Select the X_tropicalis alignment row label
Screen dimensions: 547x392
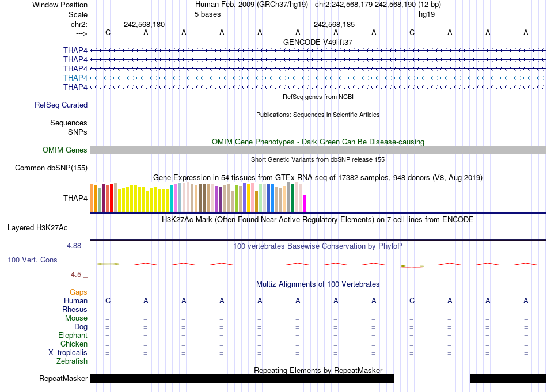[68, 353]
